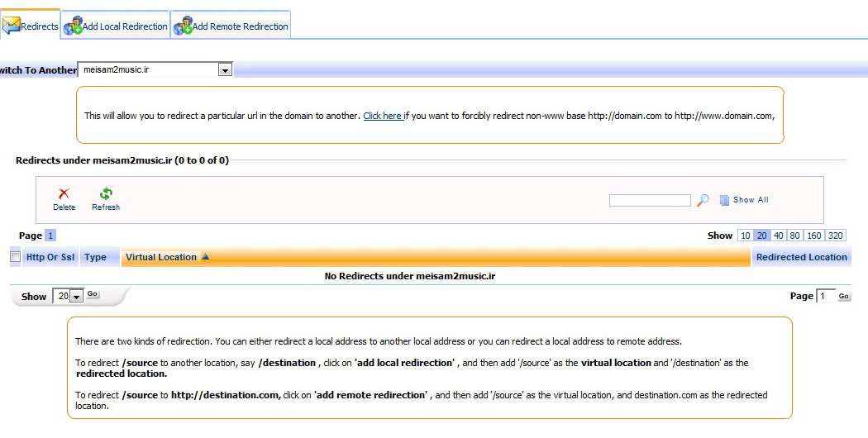Click the Go button beside Show dropdown
The height and width of the screenshot is (438, 868).
point(93,294)
